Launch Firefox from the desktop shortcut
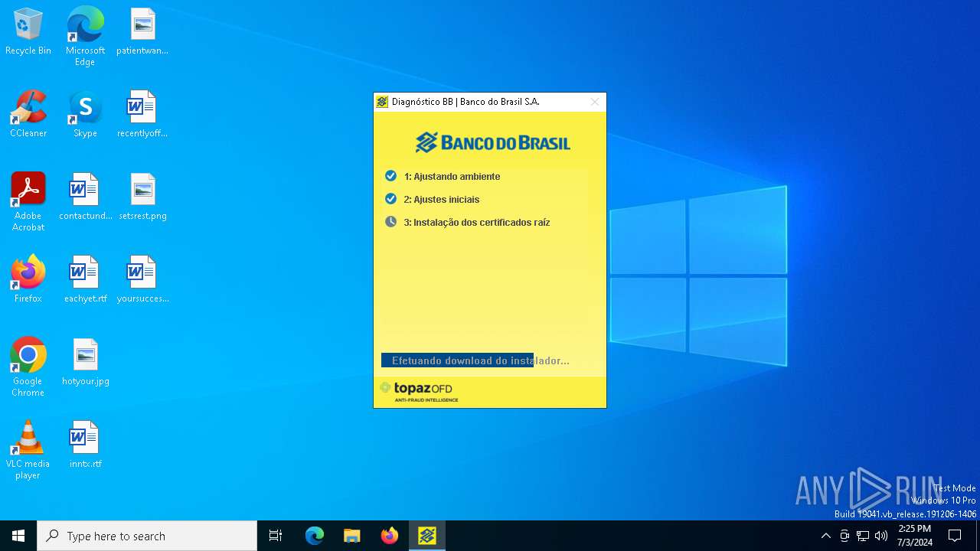 click(28, 280)
